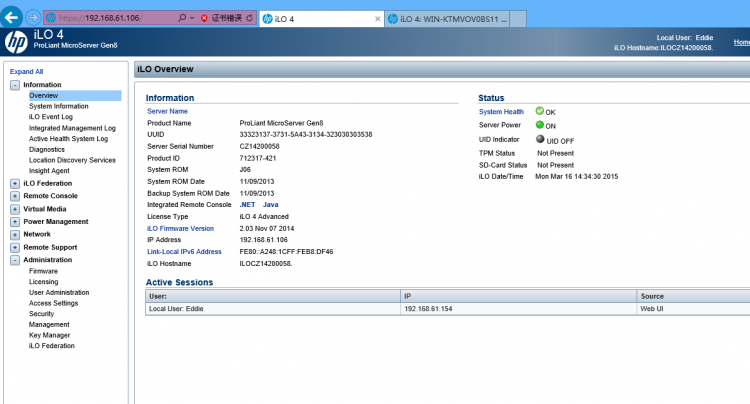This screenshot has height=404, width=750.
Task: Expand the Virtual Media node
Action: click(x=15, y=209)
